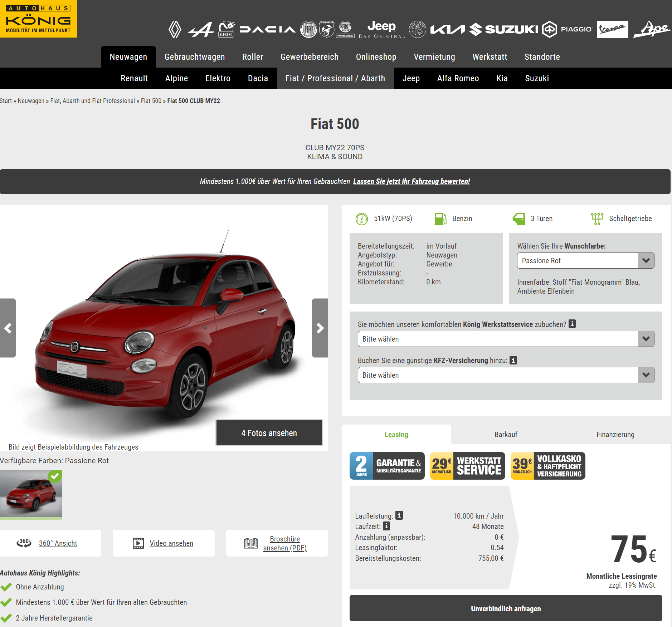Select the Alfa Romeo submenu item
The height and width of the screenshot is (627, 672).
tap(458, 78)
